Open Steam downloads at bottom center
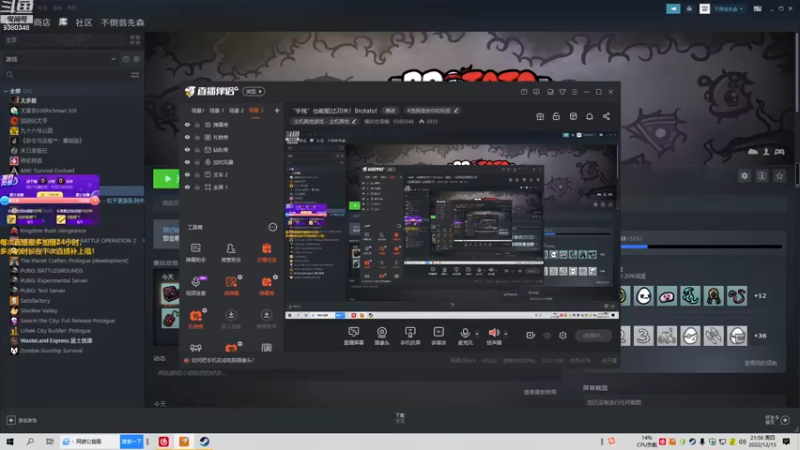This screenshot has width=800, height=450. pos(400,418)
